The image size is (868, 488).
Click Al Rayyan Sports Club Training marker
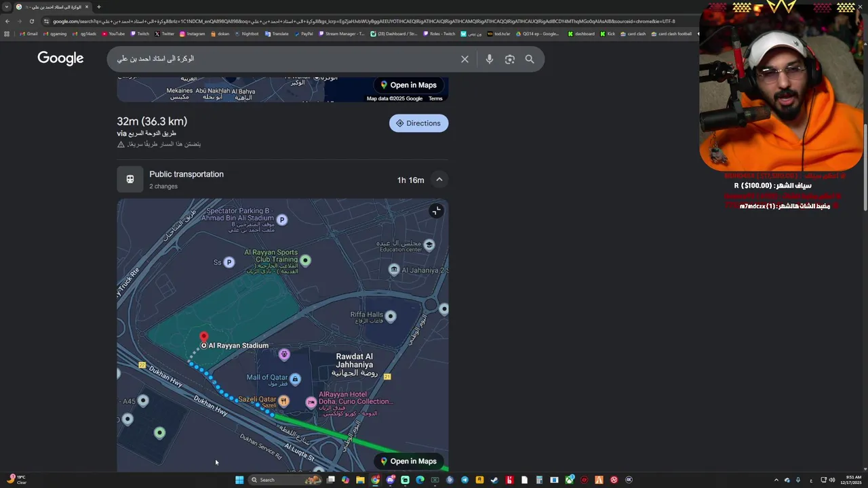pos(306,260)
